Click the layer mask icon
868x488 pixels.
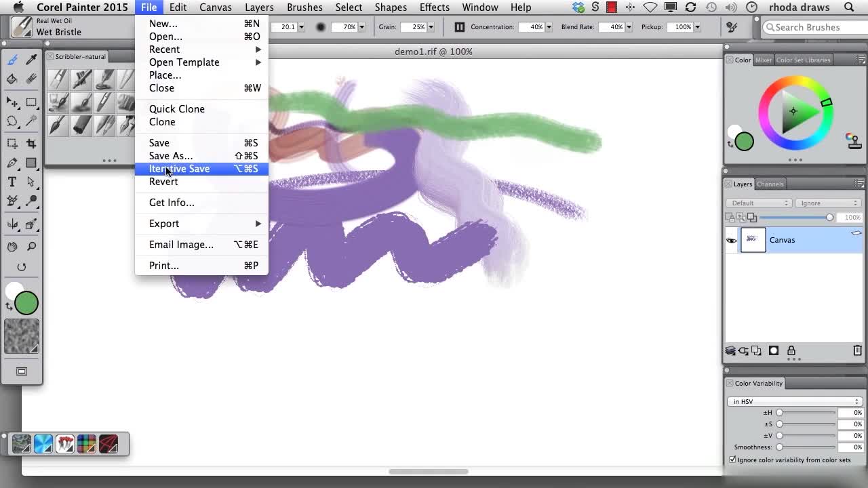774,350
